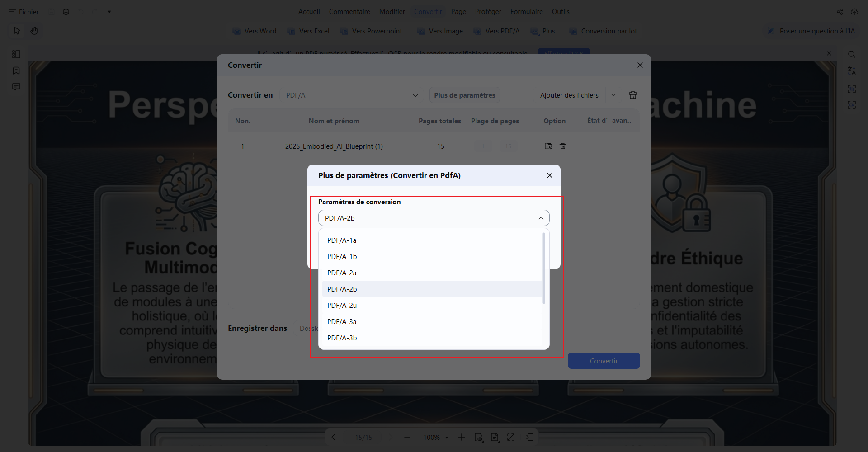Screen dimensions: 868x452
Task: Click Conversion par lot tool
Action: pyautogui.click(x=604, y=31)
